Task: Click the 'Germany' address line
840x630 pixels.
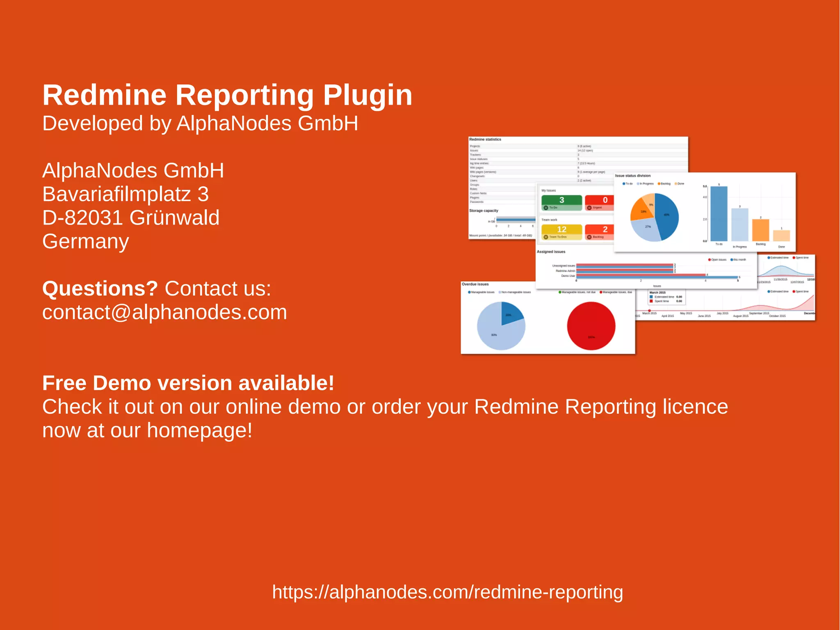Action: coord(86,241)
